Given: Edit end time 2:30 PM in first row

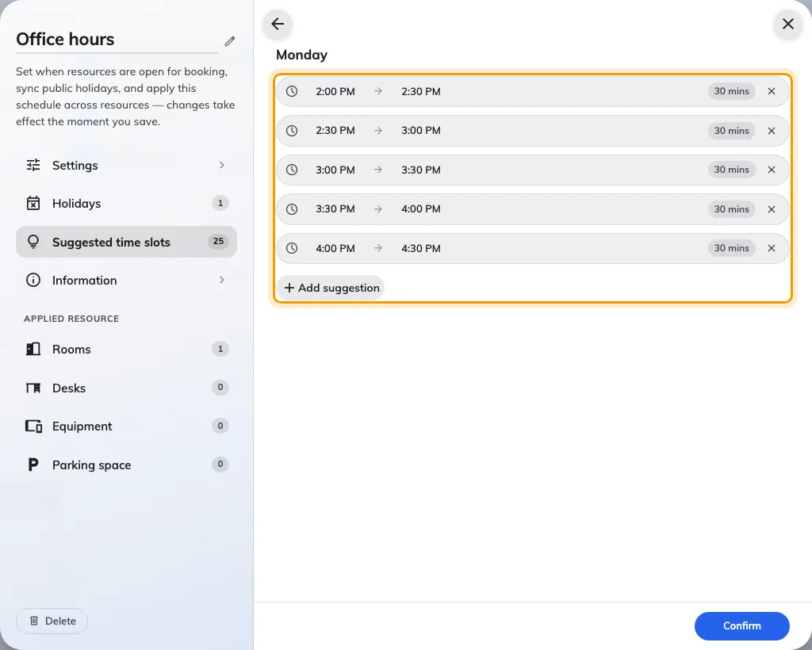Looking at the screenshot, I should coord(420,91).
